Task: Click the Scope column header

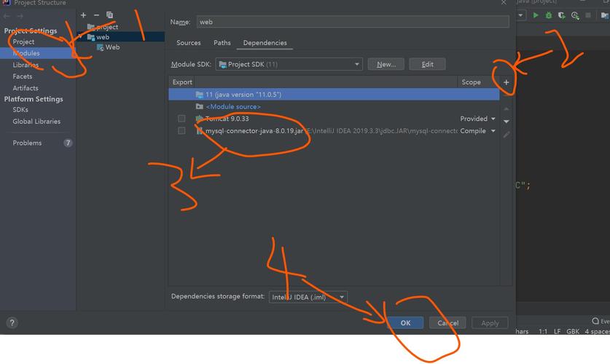Action: pyautogui.click(x=471, y=82)
